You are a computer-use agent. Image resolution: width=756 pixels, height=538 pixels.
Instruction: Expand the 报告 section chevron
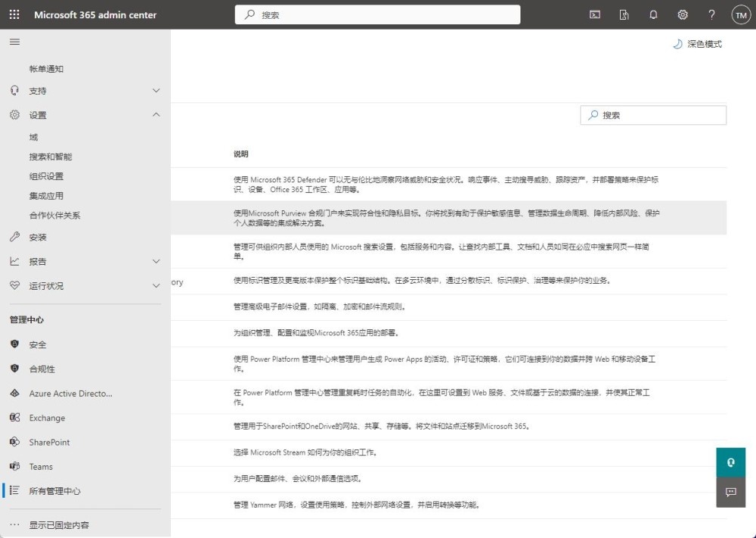(156, 262)
